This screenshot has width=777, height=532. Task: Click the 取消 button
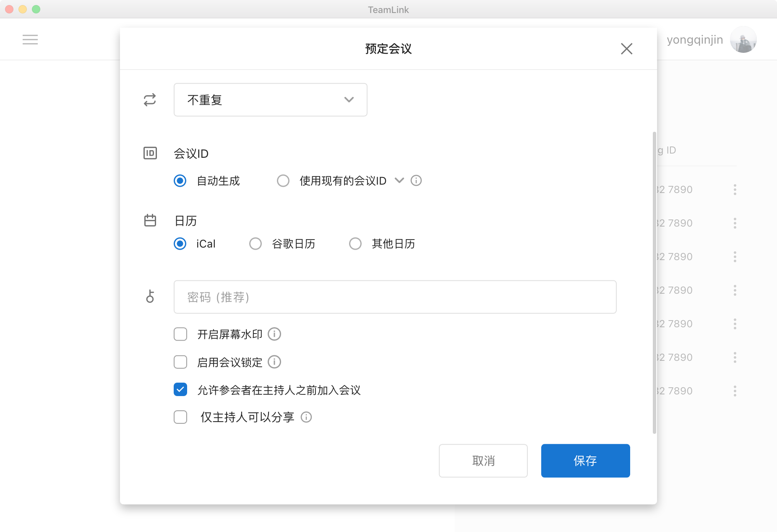click(483, 461)
